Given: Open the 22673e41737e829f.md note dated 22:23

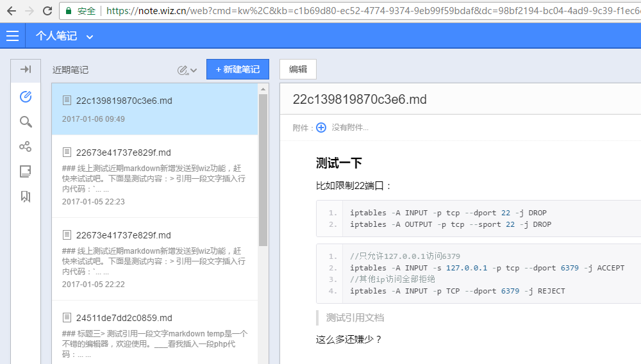Looking at the screenshot, I should [x=155, y=176].
